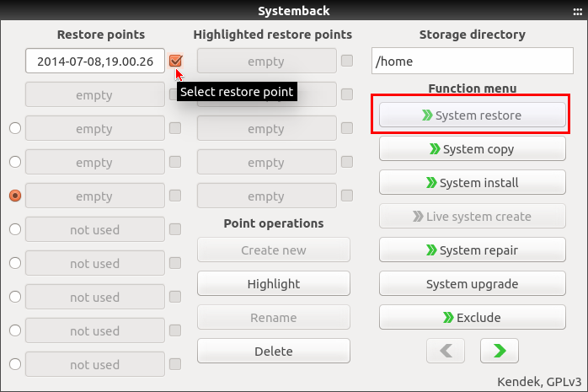The height and width of the screenshot is (392, 588).
Task: Click the System upgrade button
Action: click(472, 283)
